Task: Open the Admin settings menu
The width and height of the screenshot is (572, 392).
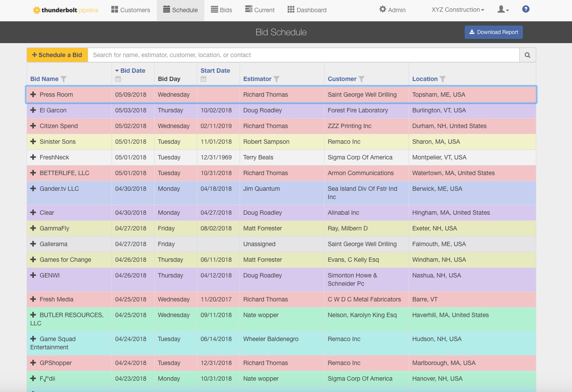Action: [392, 10]
